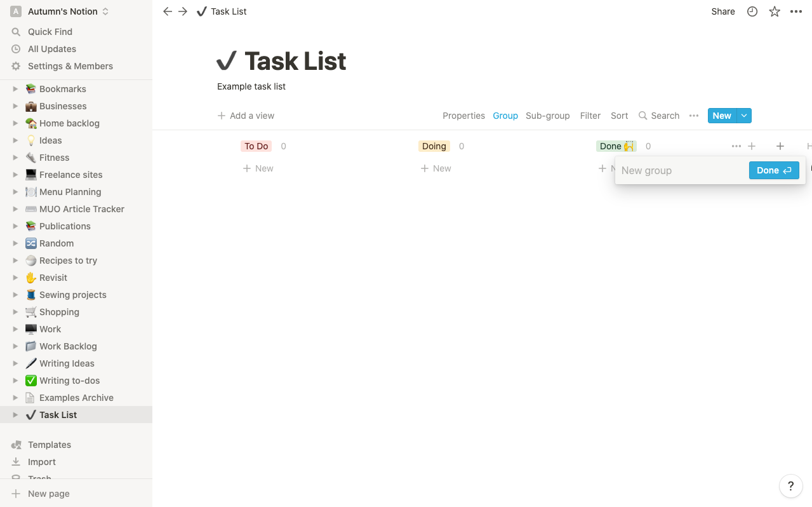
Task: Open the Filter menu
Action: (590, 116)
